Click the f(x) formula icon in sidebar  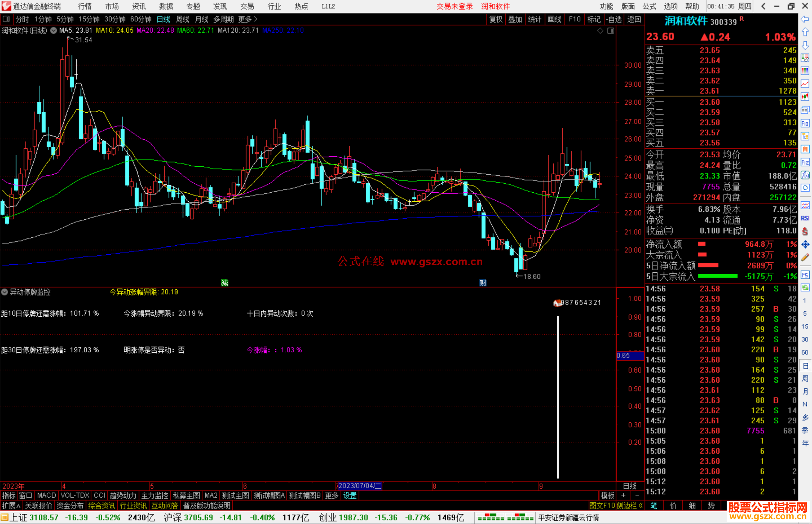[805, 175]
